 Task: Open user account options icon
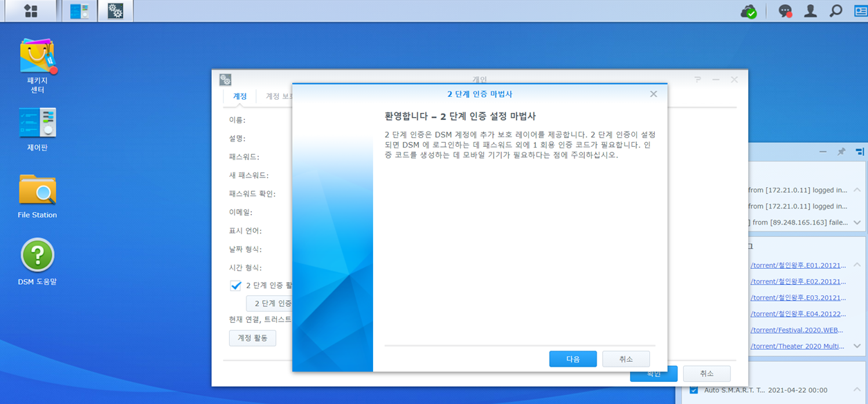point(811,11)
